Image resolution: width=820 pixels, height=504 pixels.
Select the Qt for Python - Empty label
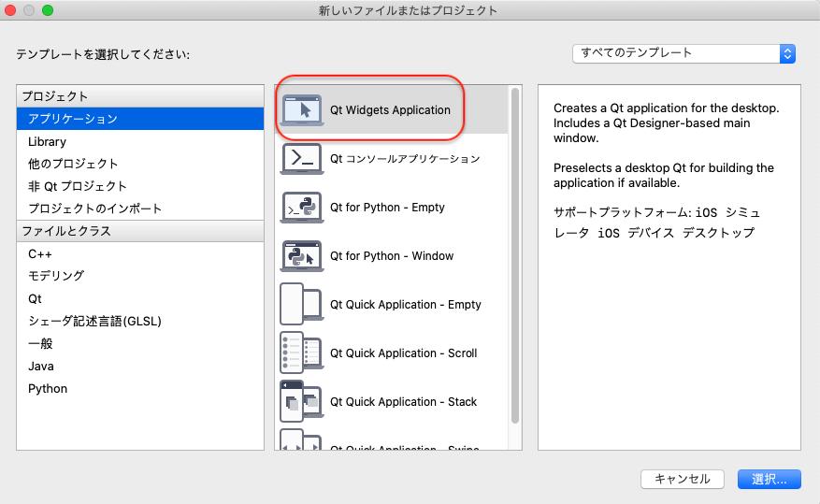(387, 207)
